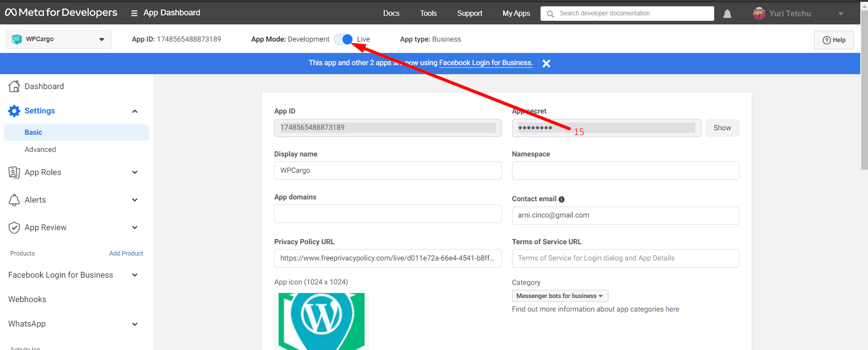Open the WPCargo app selector dropdown

point(58,39)
